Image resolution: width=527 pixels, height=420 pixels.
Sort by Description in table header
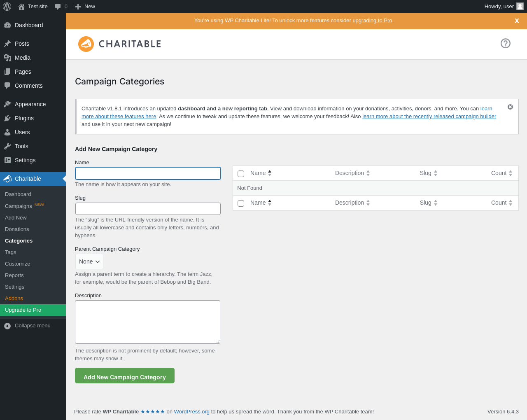pyautogui.click(x=352, y=173)
